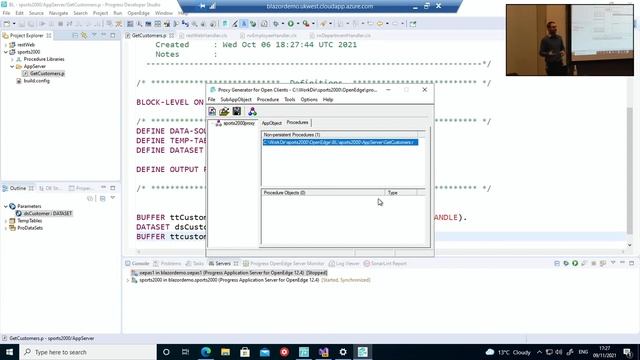Screen dimensions: 640x360
Task: Select the highlighted GetCustomers procedure path row
Action: 340,142
